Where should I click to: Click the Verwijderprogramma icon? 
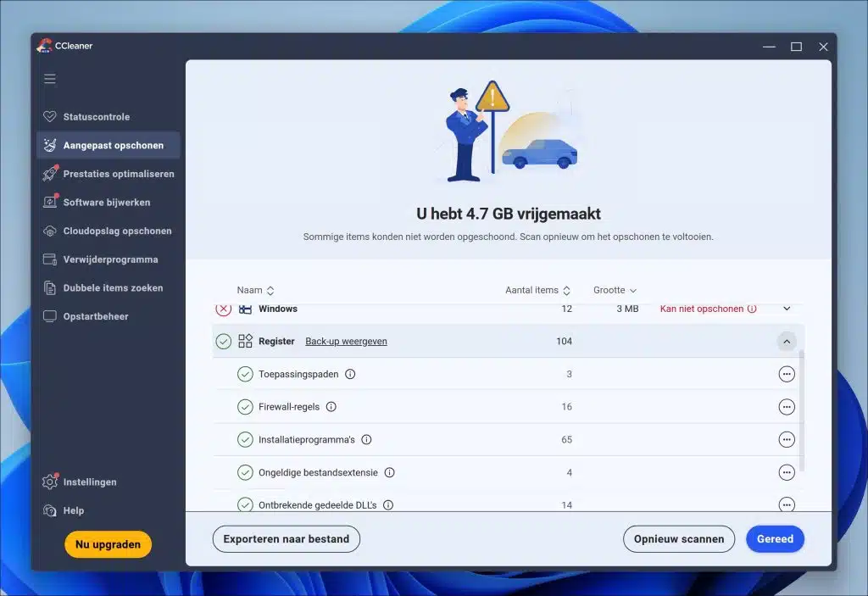tap(50, 259)
